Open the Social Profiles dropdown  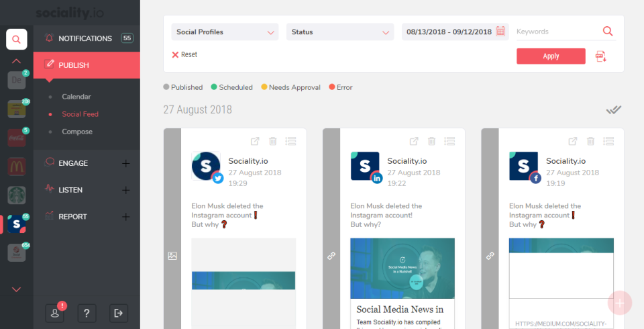tap(225, 32)
